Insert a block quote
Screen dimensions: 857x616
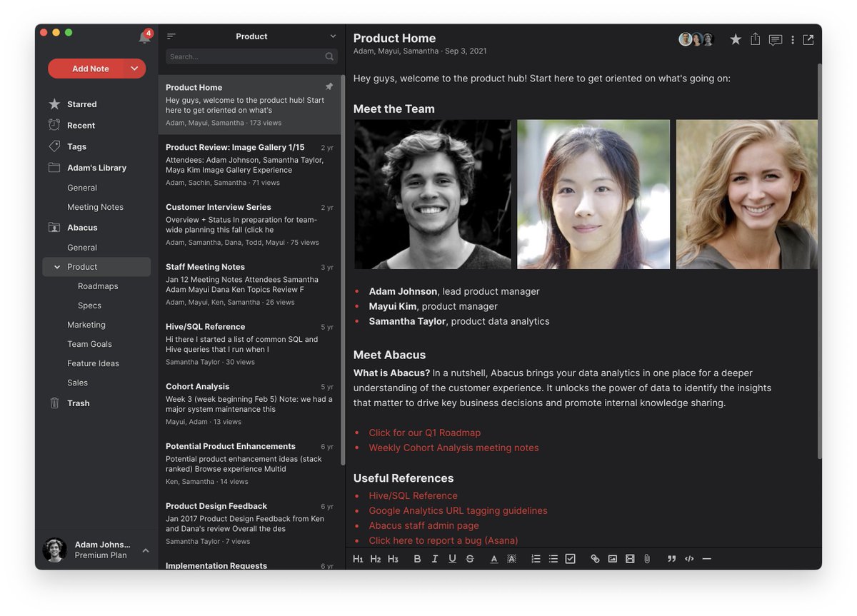tap(671, 559)
